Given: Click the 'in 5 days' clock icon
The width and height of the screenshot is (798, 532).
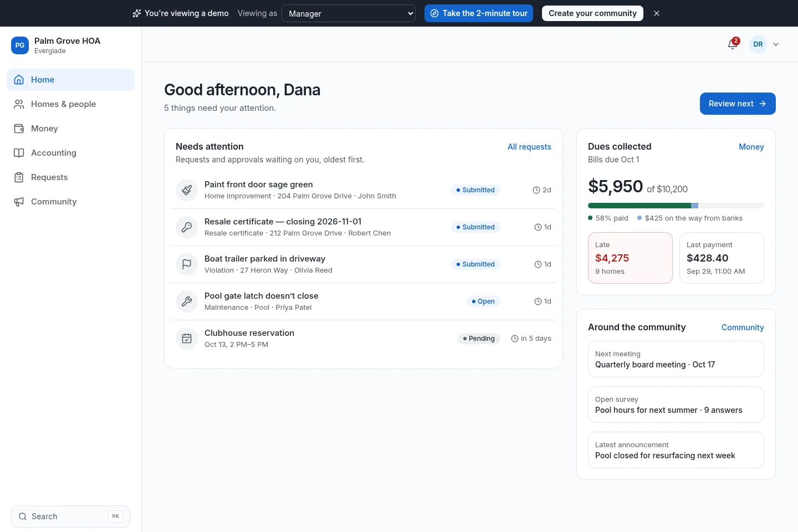Looking at the screenshot, I should click(x=515, y=339).
